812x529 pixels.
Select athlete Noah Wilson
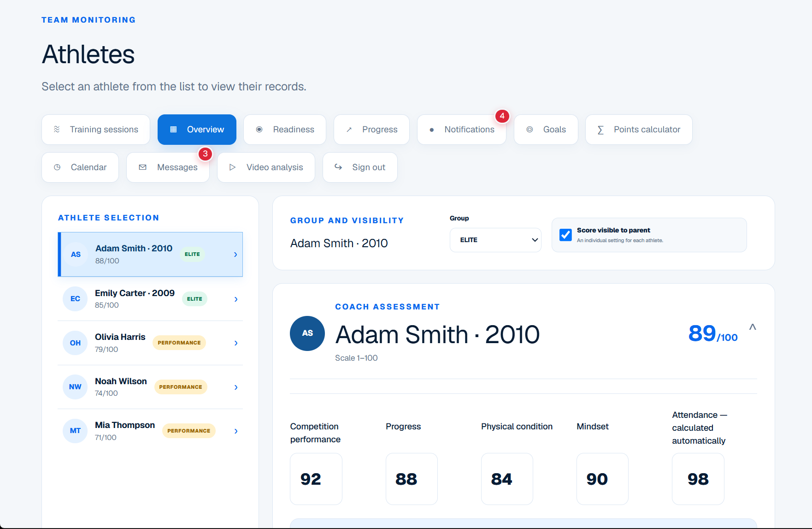[x=150, y=387]
